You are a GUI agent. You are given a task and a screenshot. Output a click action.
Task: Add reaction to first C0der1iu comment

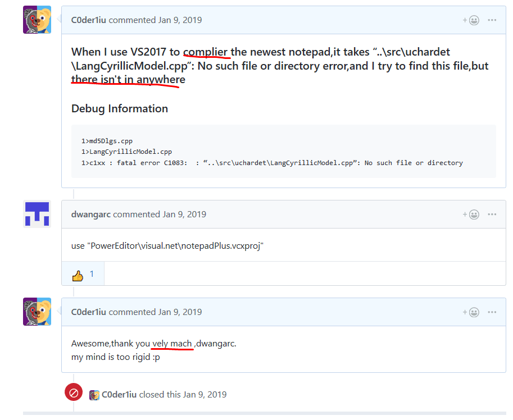click(x=471, y=20)
